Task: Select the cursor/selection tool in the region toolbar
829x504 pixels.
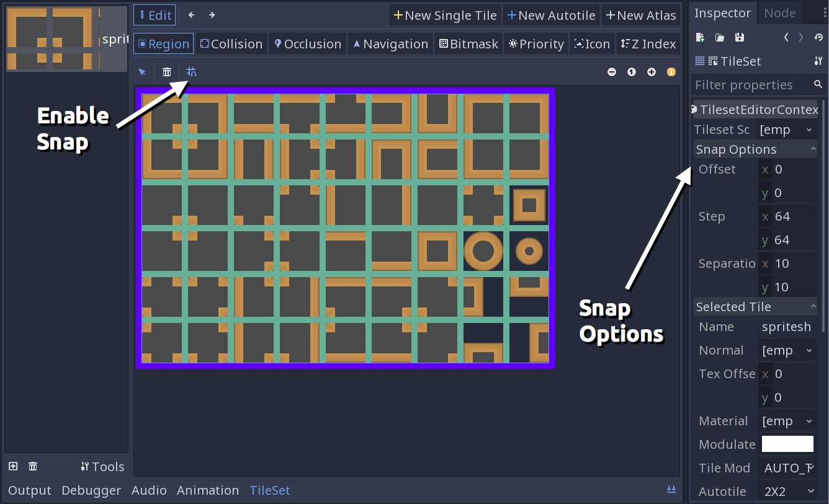Action: click(141, 71)
